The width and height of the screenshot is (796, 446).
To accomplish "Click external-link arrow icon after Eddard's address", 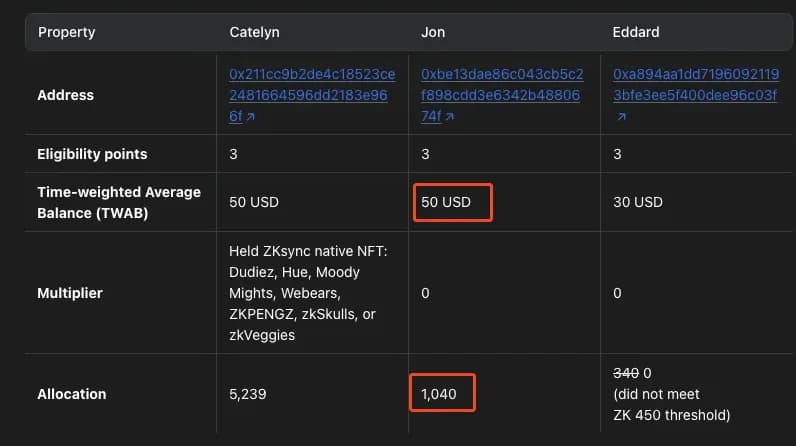I will (x=621, y=117).
